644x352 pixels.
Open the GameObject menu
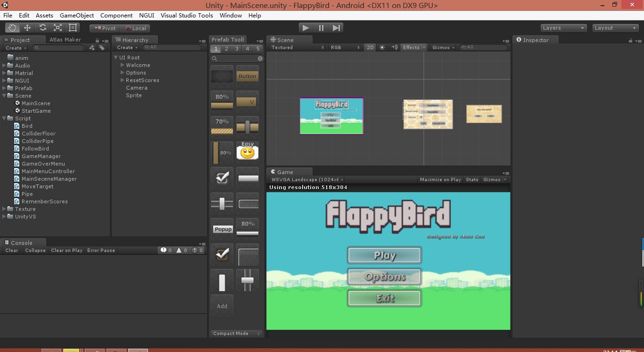coord(77,15)
